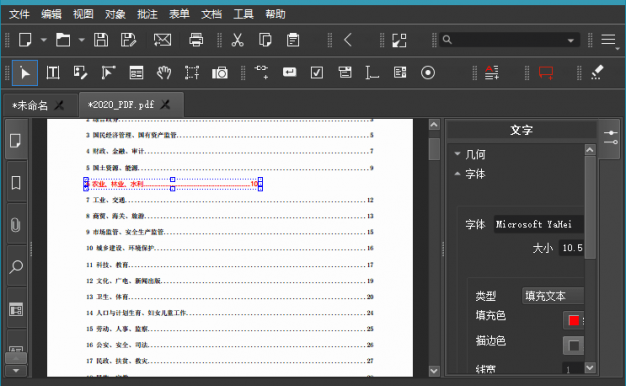Click the Save As icon
This screenshot has height=386, width=626.
click(129, 40)
